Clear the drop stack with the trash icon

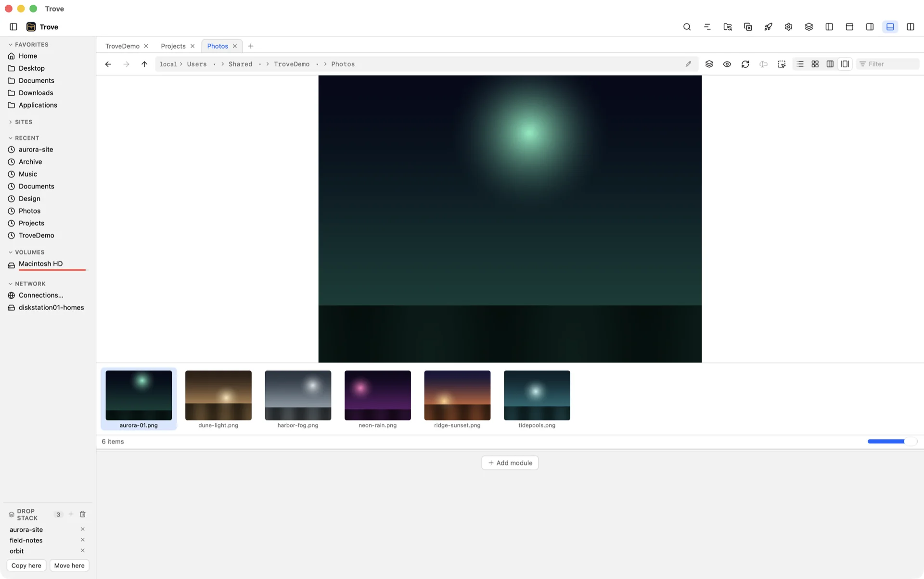83,515
